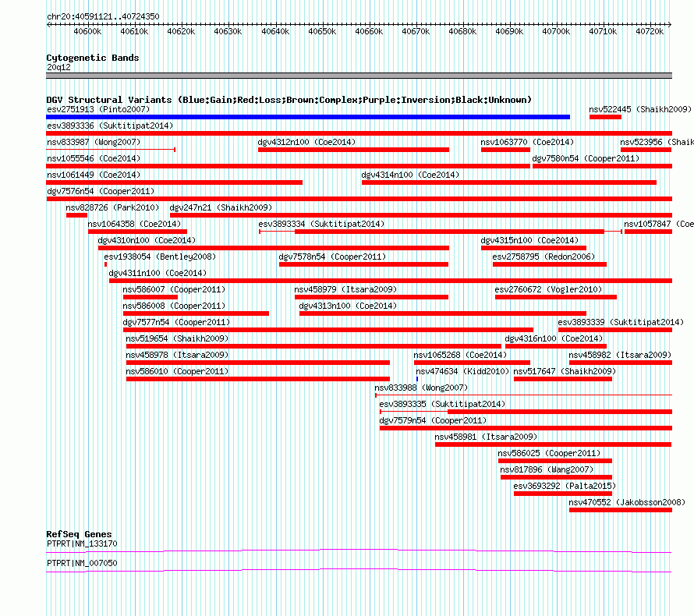Select the 20q12 cytogenetic band label
The image size is (694, 616).
58,67
